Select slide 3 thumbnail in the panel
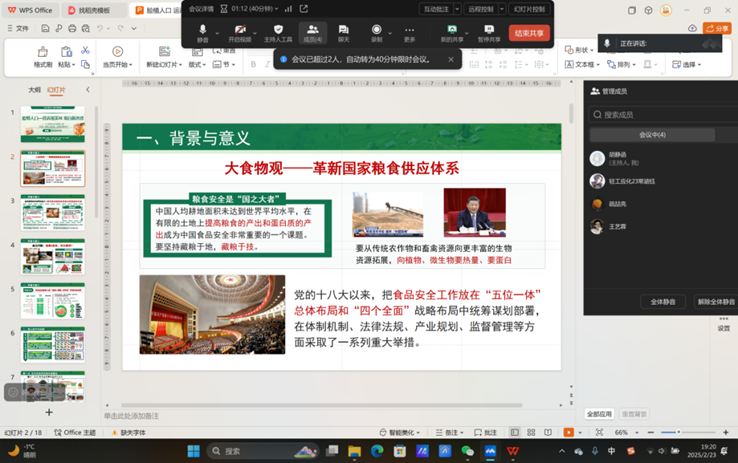 tap(53, 213)
